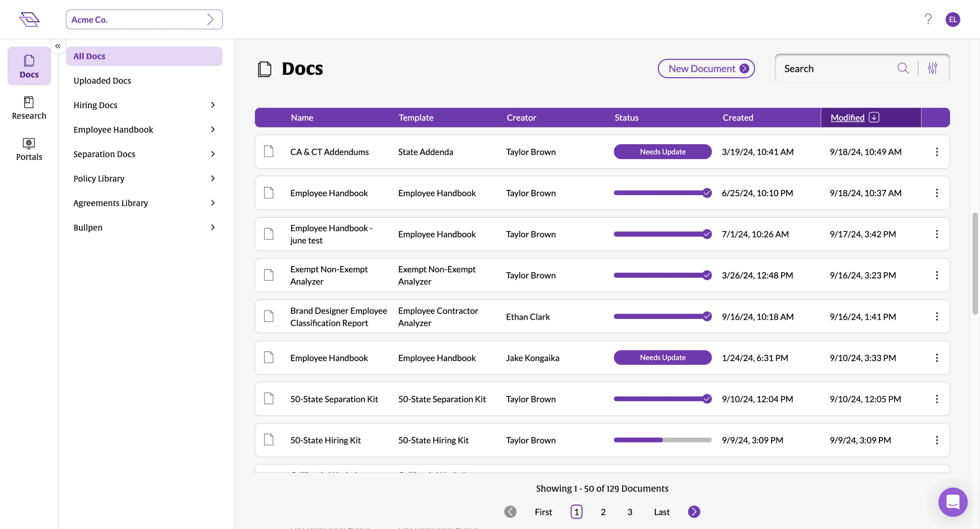Sort by Status column header
Viewport: 980px width, 529px height.
click(626, 117)
